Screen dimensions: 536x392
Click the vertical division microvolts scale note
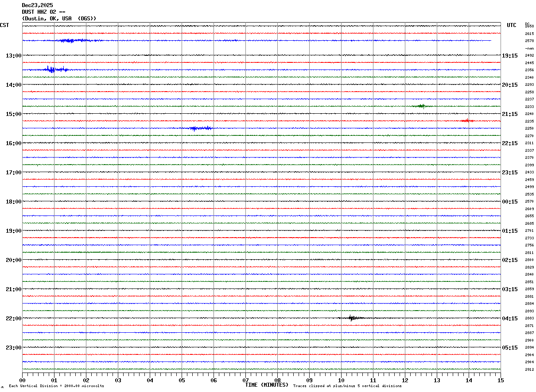(x=56, y=386)
